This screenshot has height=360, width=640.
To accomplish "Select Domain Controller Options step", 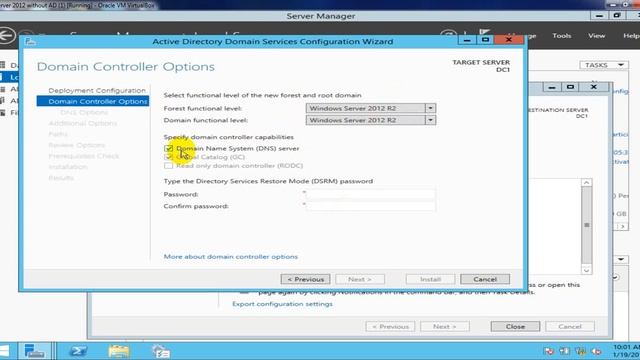I will click(93, 101).
